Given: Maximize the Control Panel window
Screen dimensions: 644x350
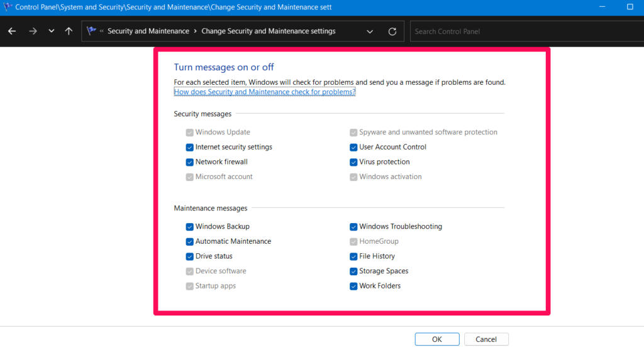Looking at the screenshot, I should (630, 8).
